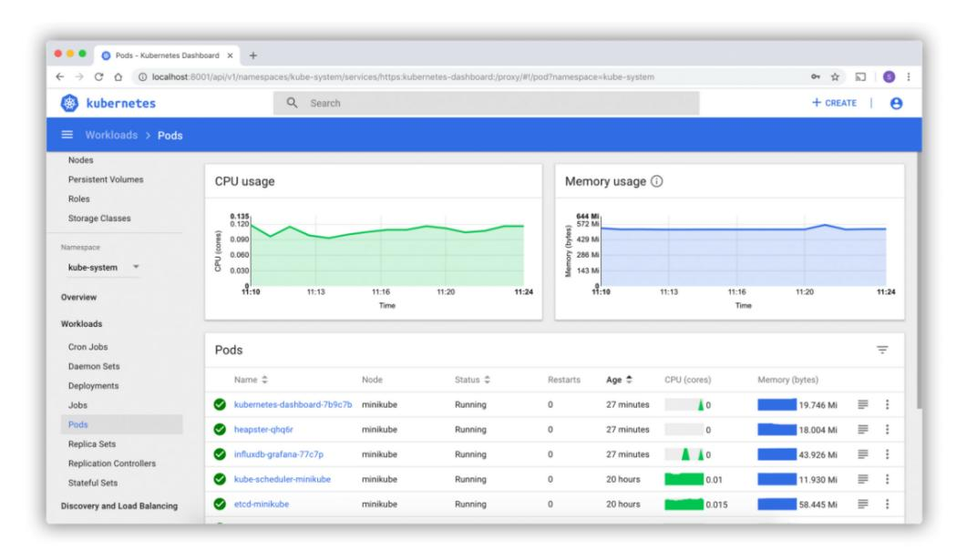
Task: Click the kubernetes-dashboard green status checkmark
Action: pos(220,404)
